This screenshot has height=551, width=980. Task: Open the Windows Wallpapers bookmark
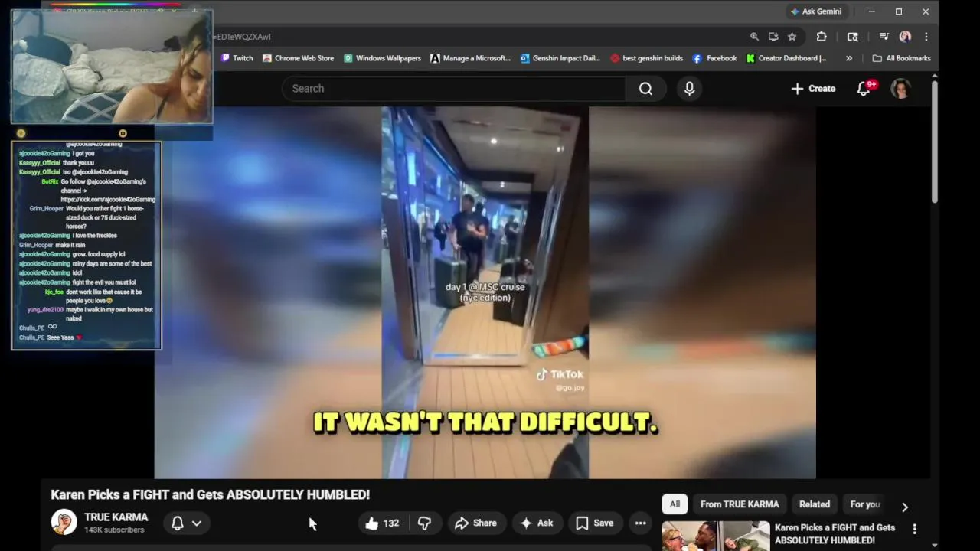(x=382, y=58)
